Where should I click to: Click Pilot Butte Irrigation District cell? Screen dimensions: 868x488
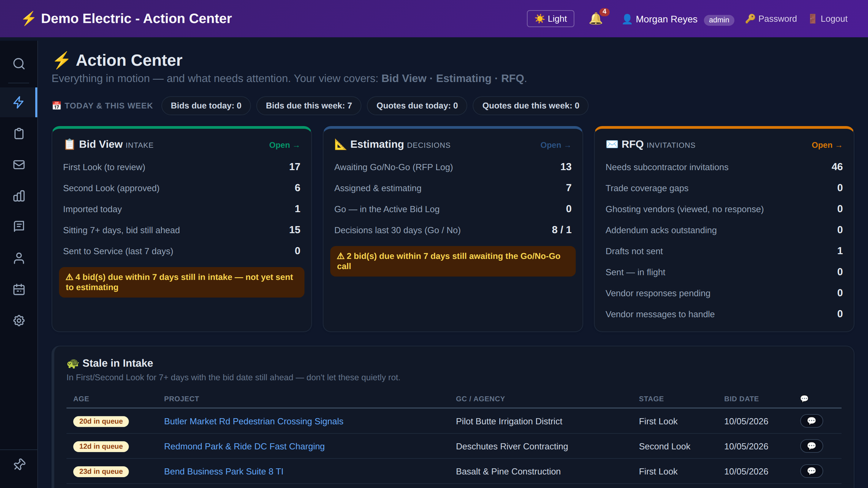pyautogui.click(x=509, y=421)
